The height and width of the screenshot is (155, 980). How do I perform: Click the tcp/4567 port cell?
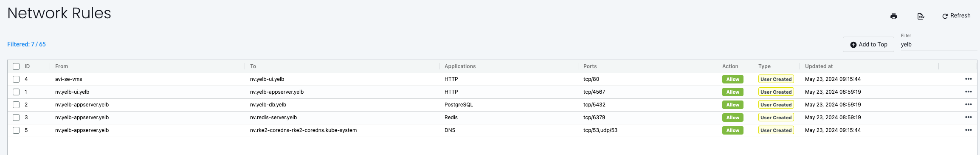(594, 92)
